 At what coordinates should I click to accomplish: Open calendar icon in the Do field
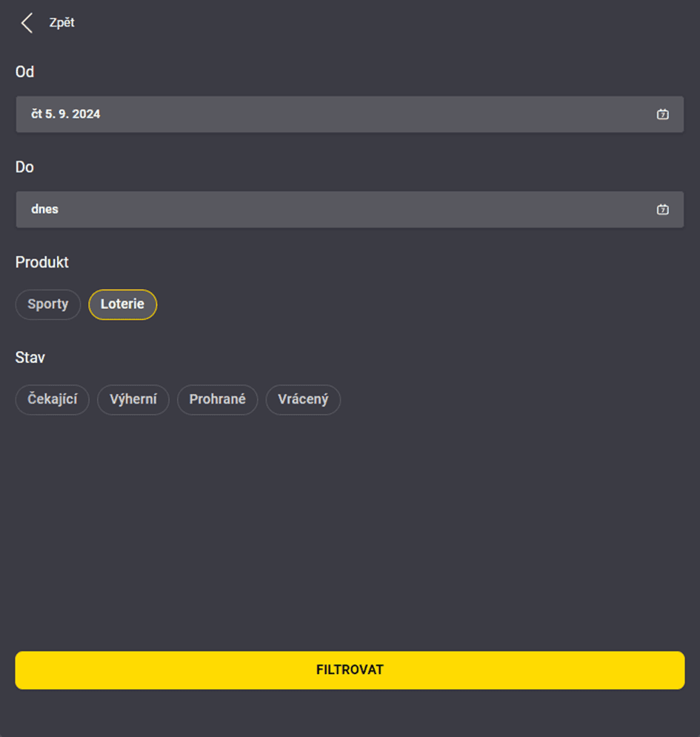662,209
